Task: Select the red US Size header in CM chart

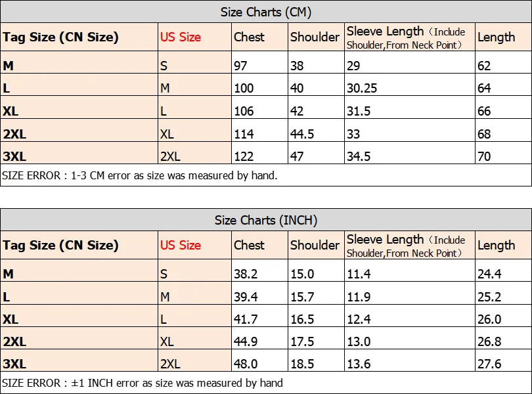Action: pyautogui.click(x=181, y=37)
